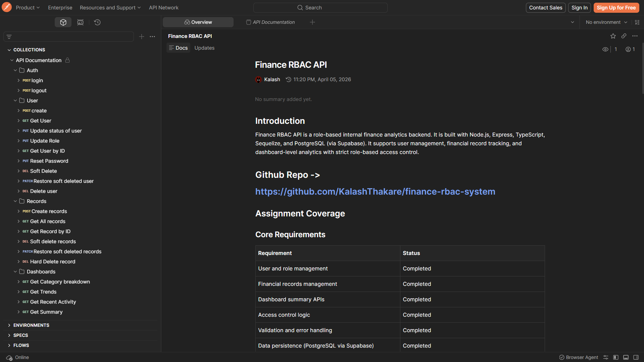Click the documentation vertical scrollbar
Viewport: 644px width, 362px height.
click(642, 69)
